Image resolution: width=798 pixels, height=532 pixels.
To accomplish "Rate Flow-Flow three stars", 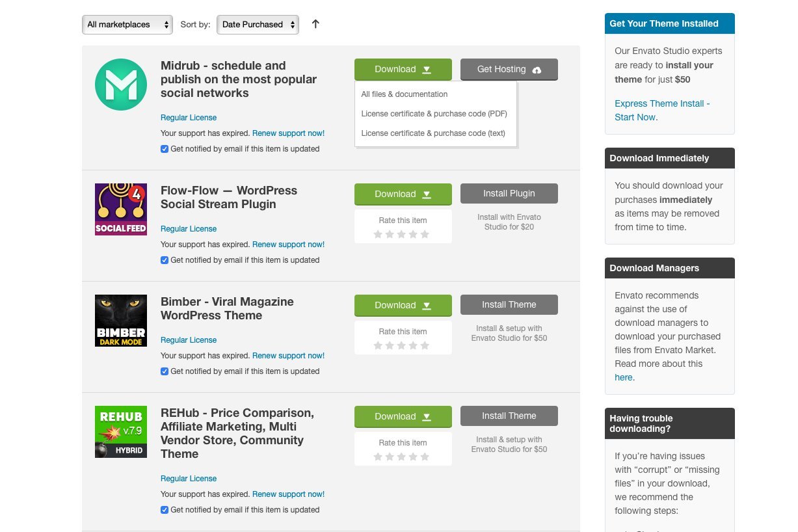I will [x=401, y=234].
